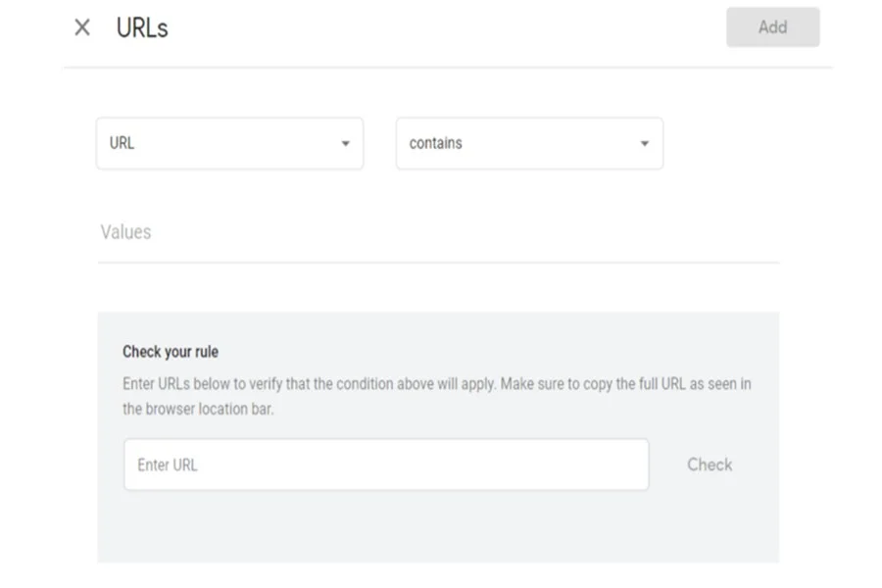
Task: Click the Enter URL placeholder text
Action: [167, 465]
